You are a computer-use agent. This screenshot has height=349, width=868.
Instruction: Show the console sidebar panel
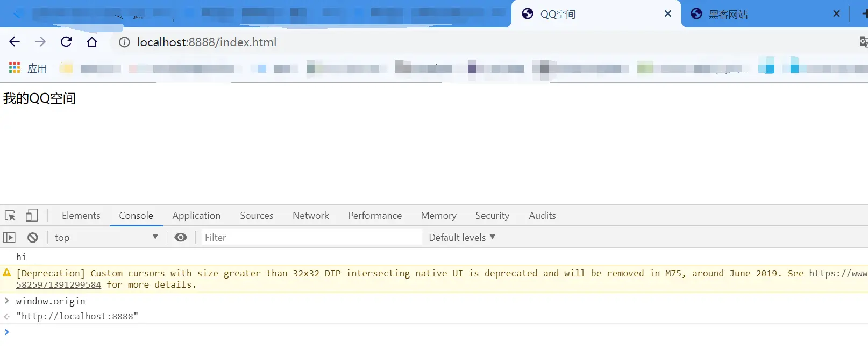(x=10, y=238)
